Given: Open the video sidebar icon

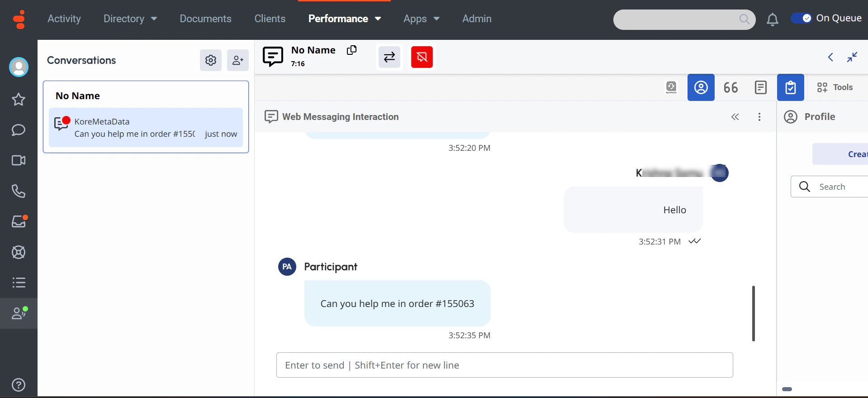Looking at the screenshot, I should [19, 160].
